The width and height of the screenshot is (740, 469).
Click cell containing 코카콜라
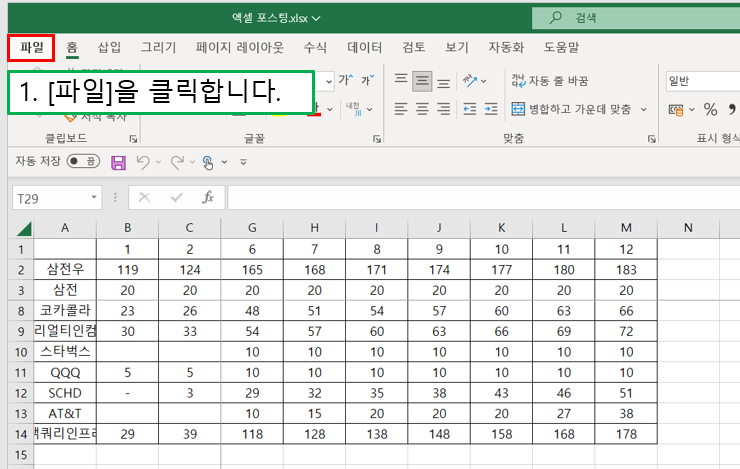coord(65,310)
